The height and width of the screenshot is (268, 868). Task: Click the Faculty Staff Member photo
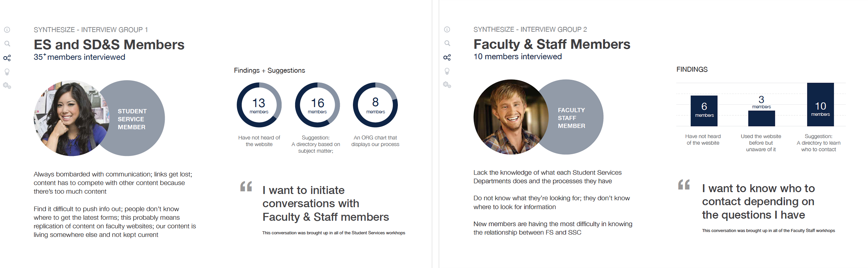click(x=509, y=117)
